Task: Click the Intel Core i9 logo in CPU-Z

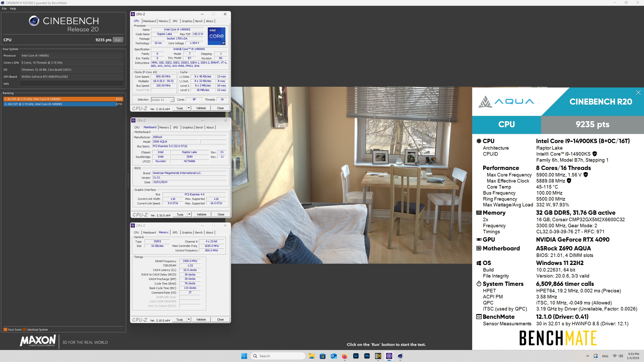Action: pos(216,36)
